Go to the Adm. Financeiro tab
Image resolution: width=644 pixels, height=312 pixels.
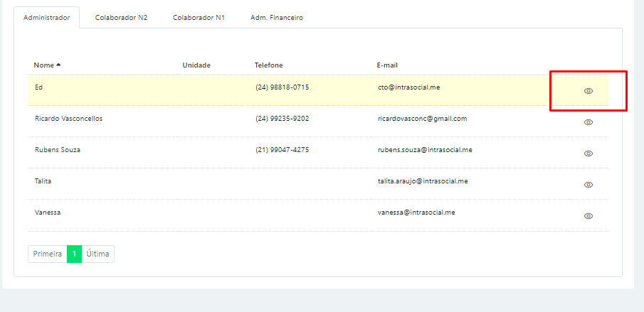[277, 18]
